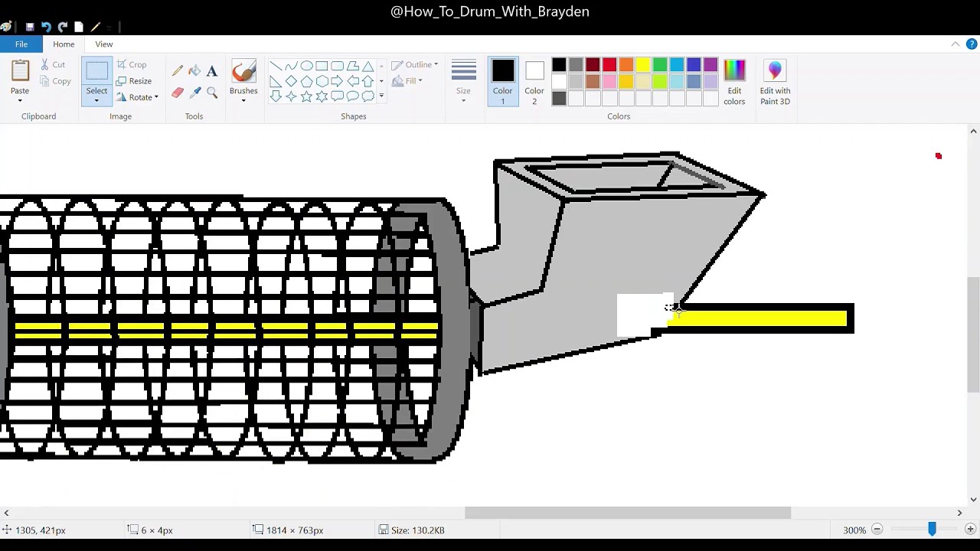Screen dimensions: 980x551
Task: Select the Color picker eyedropper tool
Action: 194,93
